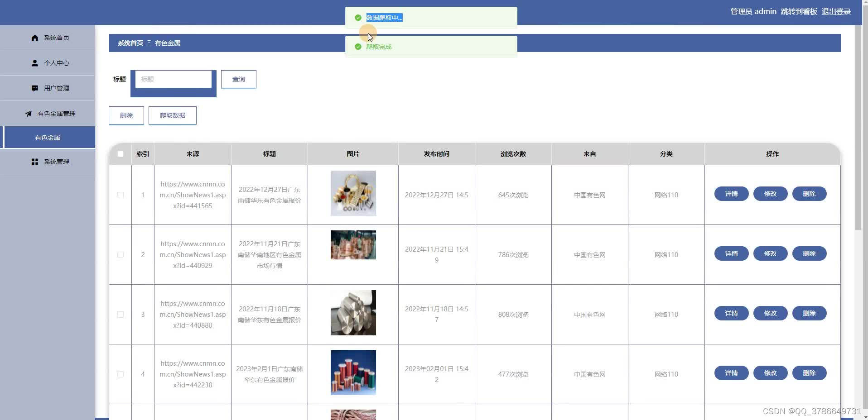Open the row 3 aluminum bars thumbnail
This screenshot has width=868, height=420.
pos(353,313)
